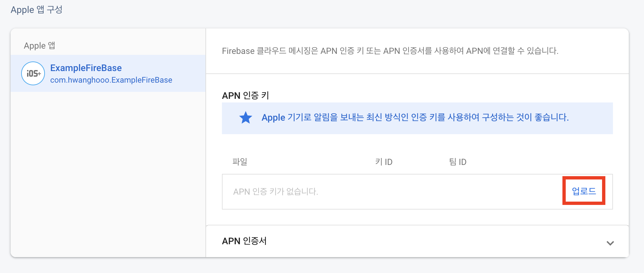Click the blue star icon
The width and height of the screenshot is (644, 273).
pos(246,118)
